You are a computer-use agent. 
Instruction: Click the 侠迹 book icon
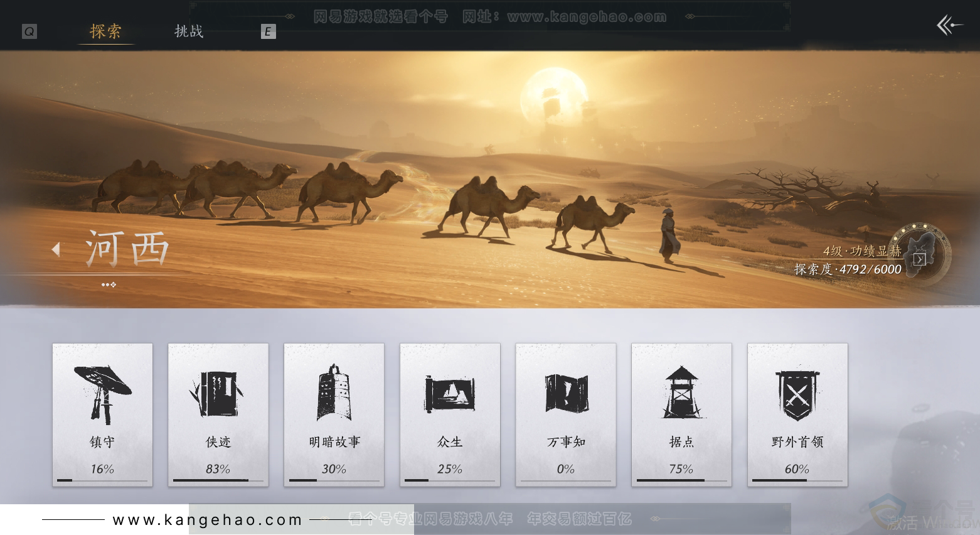[x=217, y=394]
